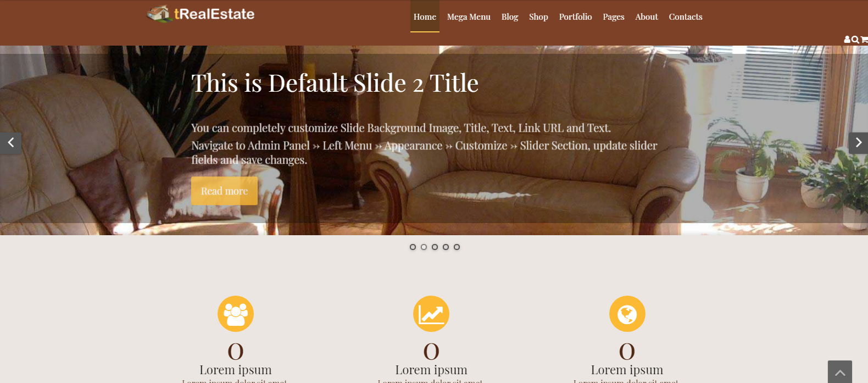Open the Shop menu item
Viewport: 868px width, 383px height.
(538, 16)
